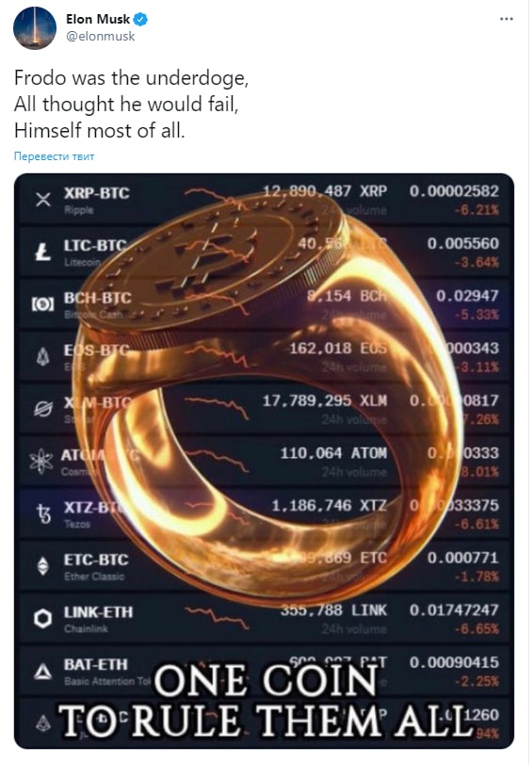The height and width of the screenshot is (765, 532).
Task: Click the LINK-ETH pair label
Action: pos(98,611)
